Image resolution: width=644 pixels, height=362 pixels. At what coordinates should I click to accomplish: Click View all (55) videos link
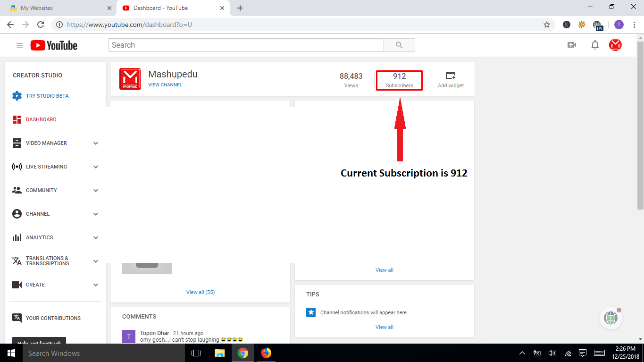coord(200,292)
